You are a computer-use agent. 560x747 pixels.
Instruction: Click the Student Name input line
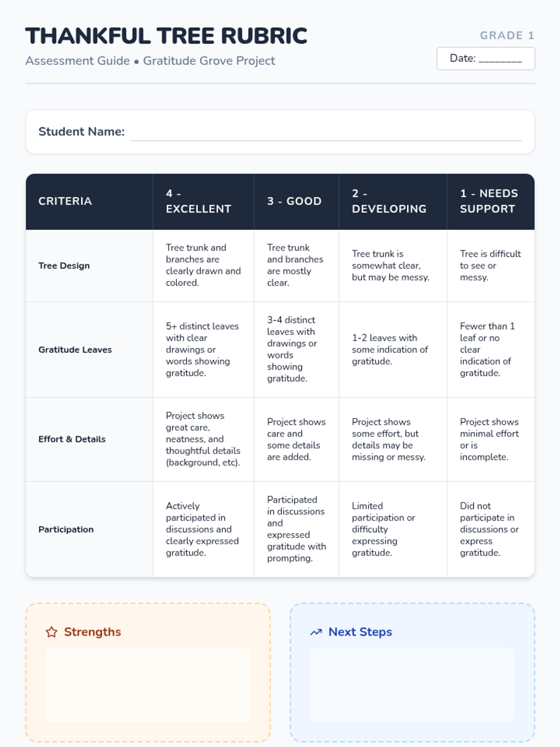tap(326, 133)
